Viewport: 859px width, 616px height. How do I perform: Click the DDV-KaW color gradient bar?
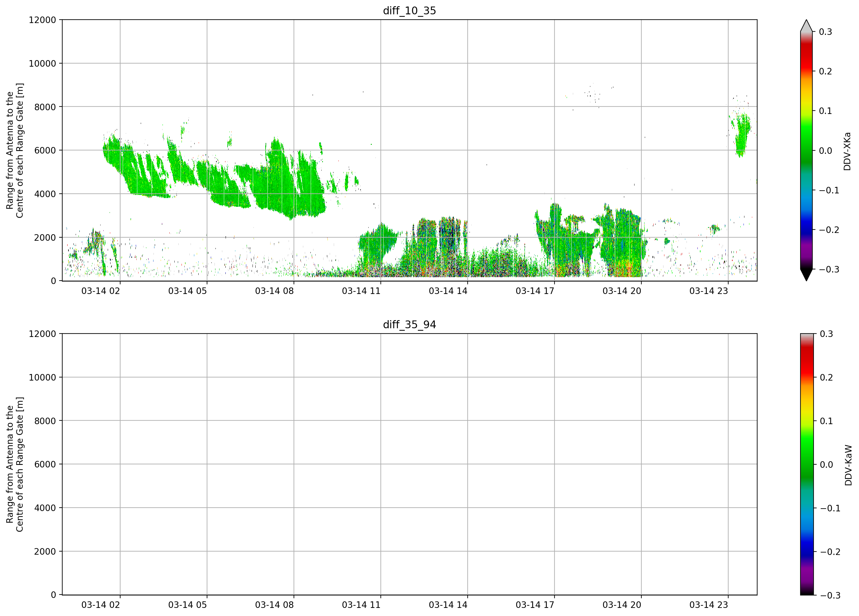(806, 464)
